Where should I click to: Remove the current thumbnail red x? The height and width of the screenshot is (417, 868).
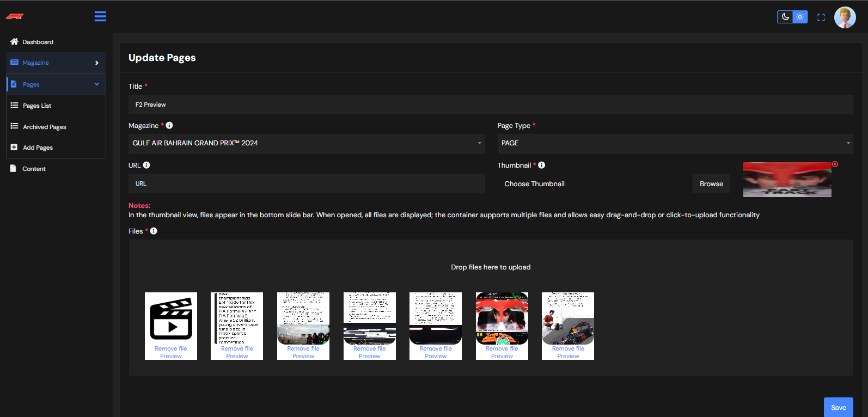835,164
